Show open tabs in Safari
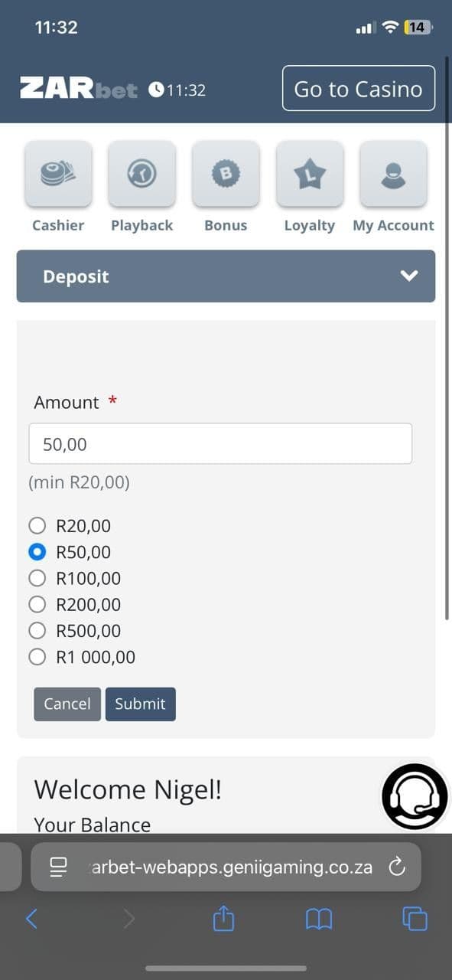This screenshot has width=452, height=980. tap(415, 918)
